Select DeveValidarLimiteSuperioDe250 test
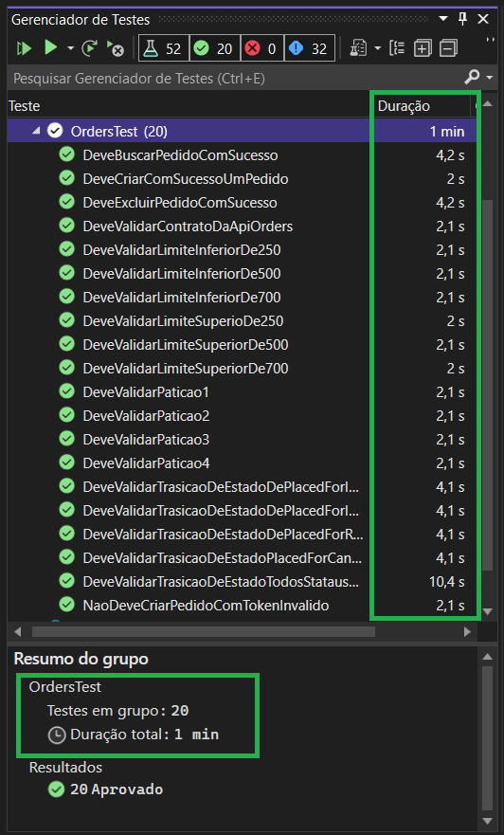Viewport: 504px width, 835px height. [x=183, y=321]
